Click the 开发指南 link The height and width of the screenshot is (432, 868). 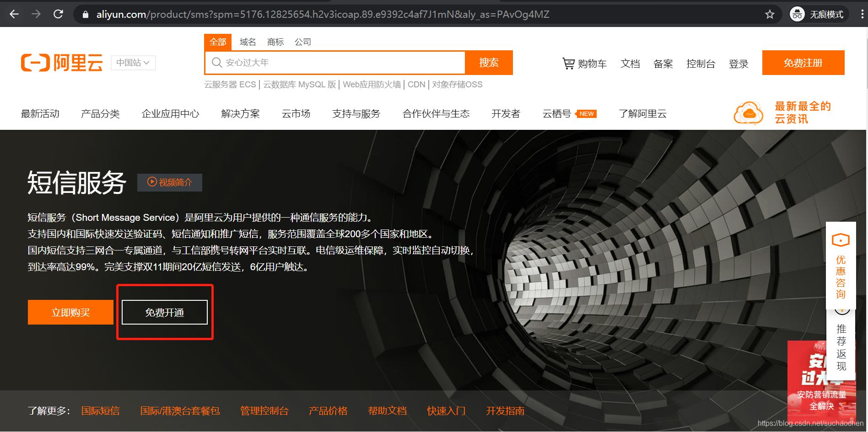(x=505, y=411)
